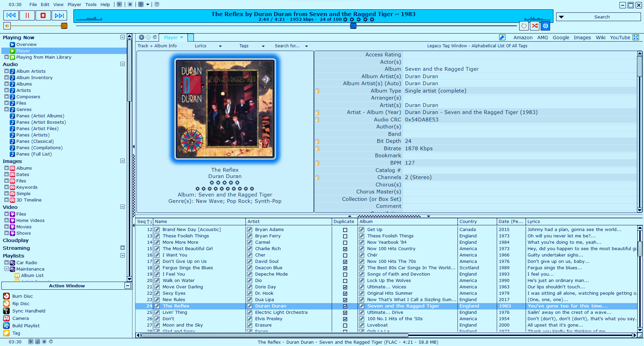
Task: Open the File menu
Action: 33,4
